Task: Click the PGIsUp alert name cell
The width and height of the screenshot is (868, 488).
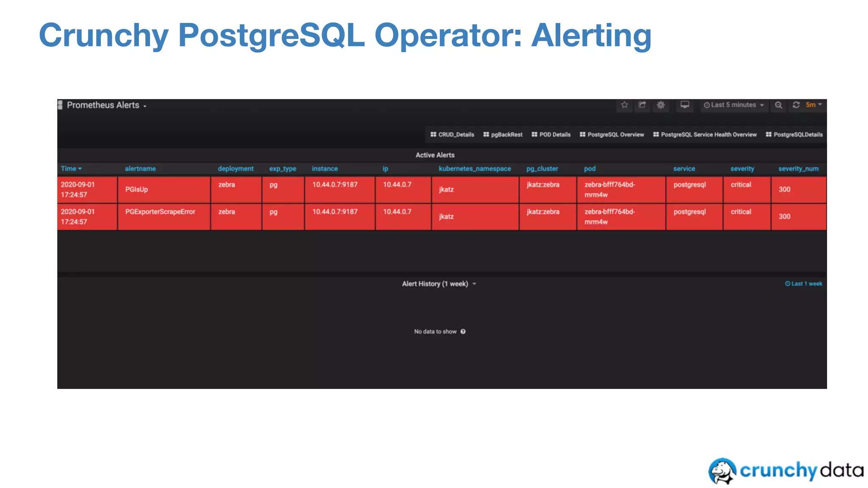Action: (164, 189)
